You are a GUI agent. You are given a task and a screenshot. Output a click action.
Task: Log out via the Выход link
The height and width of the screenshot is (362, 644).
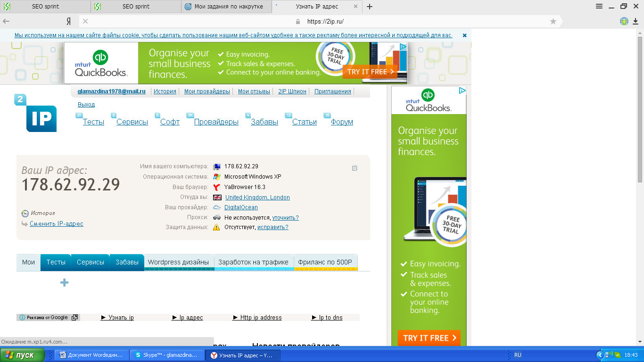(x=86, y=105)
